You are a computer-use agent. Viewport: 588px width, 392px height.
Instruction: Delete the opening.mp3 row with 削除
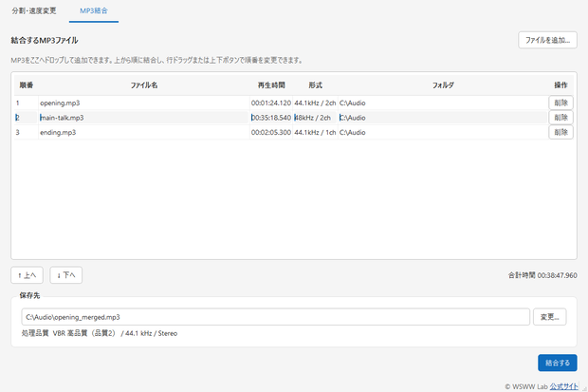560,103
